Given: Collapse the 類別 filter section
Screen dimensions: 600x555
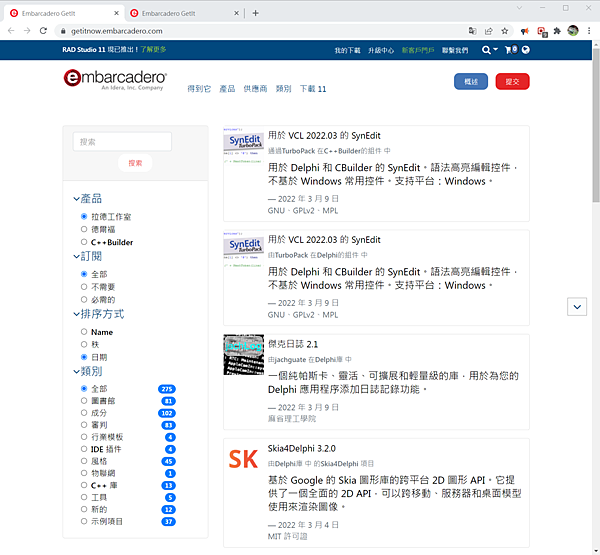Looking at the screenshot, I should click(88, 371).
